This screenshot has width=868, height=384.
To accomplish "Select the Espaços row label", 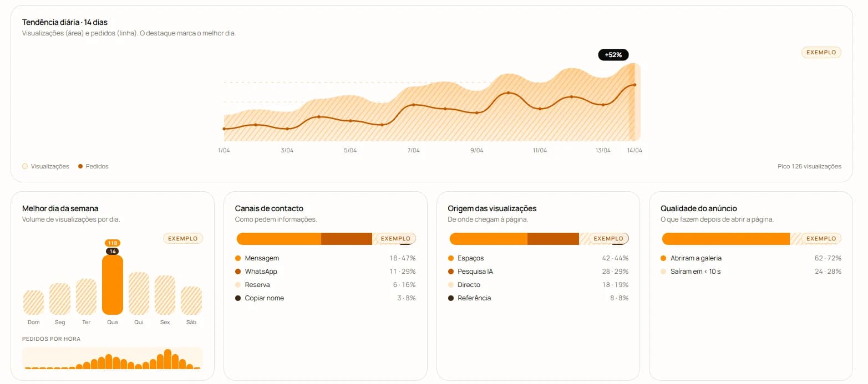I will tap(471, 258).
